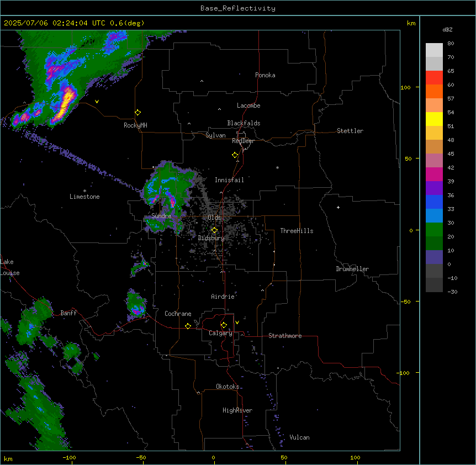This screenshot has height=465, width=476.
Task: Pick the magenta 39-42 dBZ legend swatch
Action: pyautogui.click(x=434, y=174)
